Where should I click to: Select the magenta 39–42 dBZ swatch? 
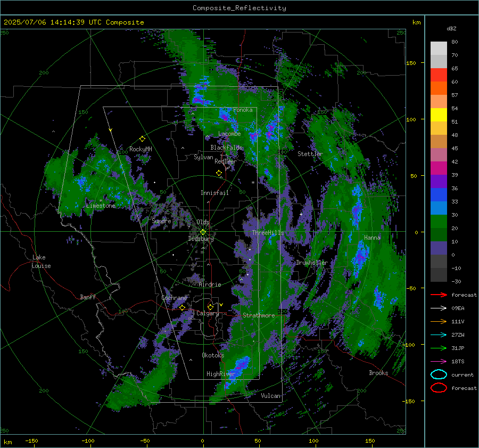[439, 168]
